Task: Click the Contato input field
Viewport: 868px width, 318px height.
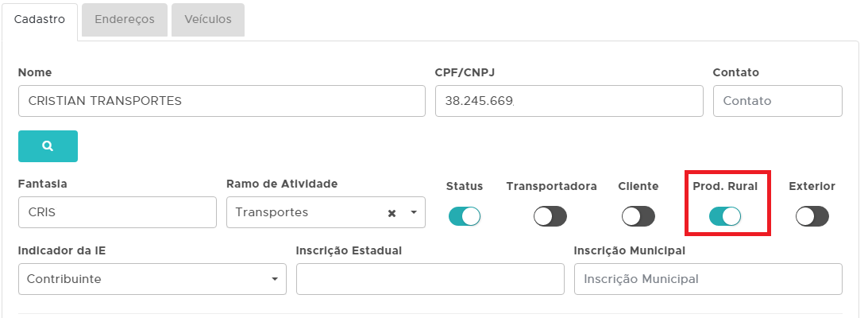Action: point(777,101)
